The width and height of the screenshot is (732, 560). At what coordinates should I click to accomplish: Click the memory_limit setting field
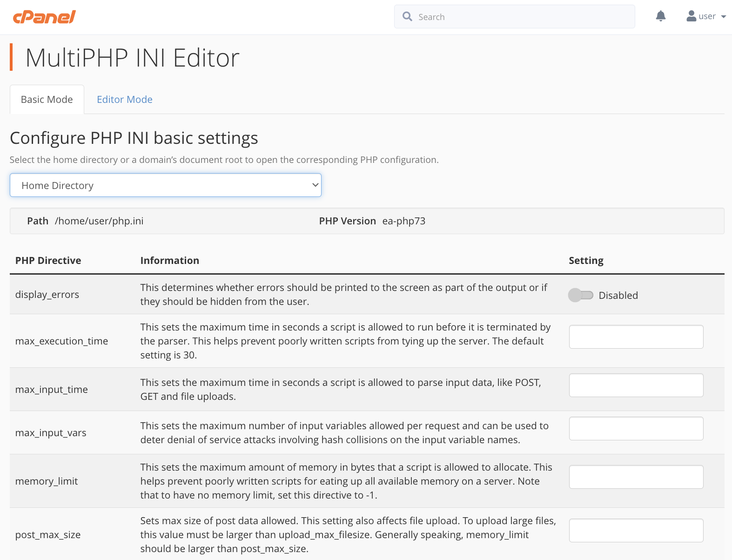pos(636,477)
